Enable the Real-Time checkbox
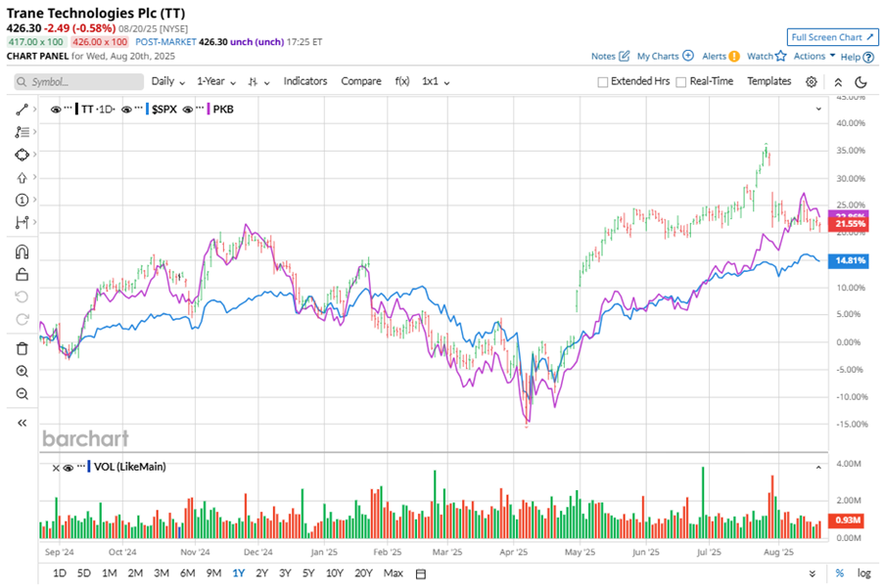 coord(680,82)
